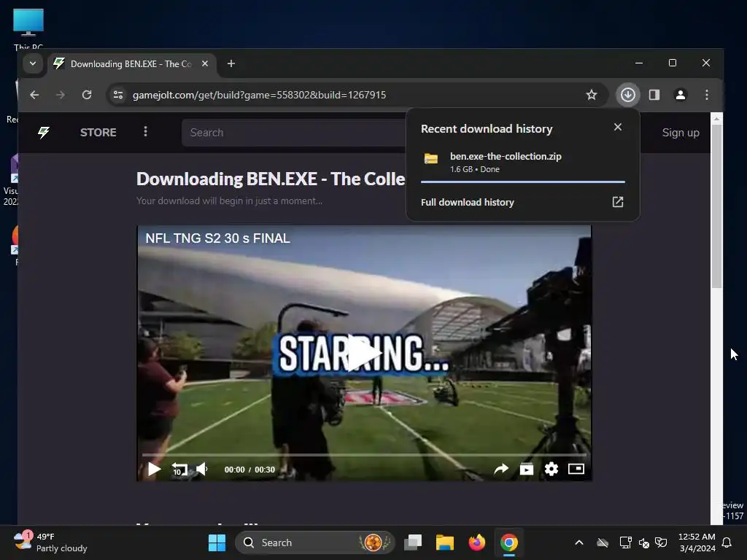Open the clock showing 12:52 AM

coord(697,542)
